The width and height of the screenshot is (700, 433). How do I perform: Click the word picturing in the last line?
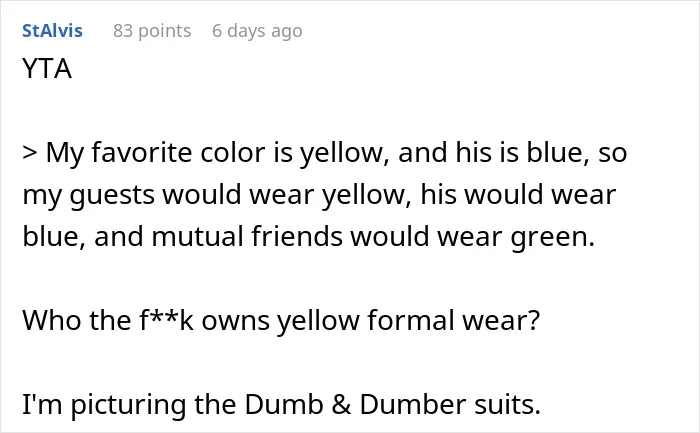128,405
